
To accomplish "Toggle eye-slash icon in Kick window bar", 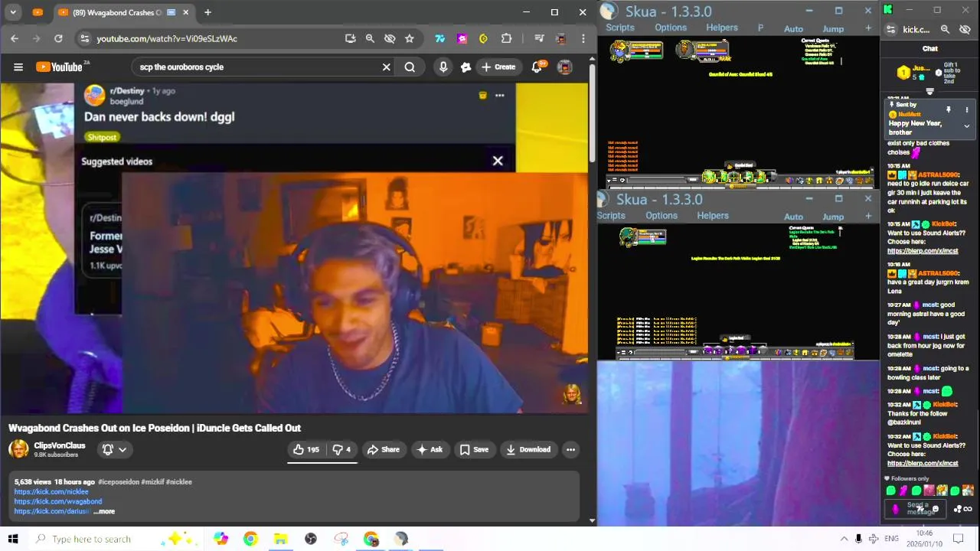I will click(965, 29).
